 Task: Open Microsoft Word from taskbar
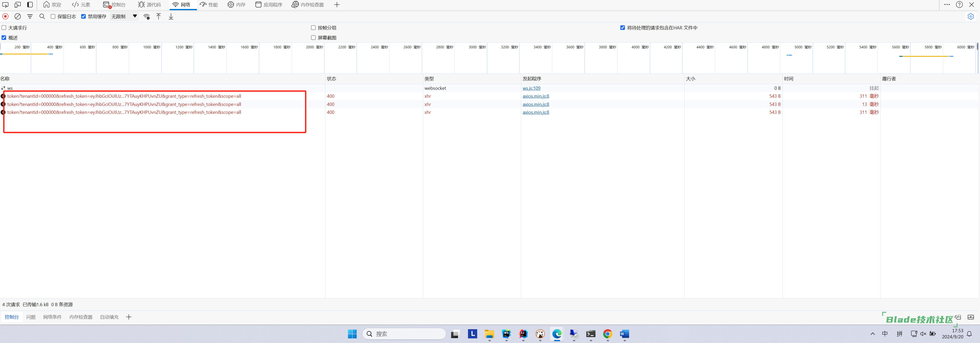click(624, 334)
